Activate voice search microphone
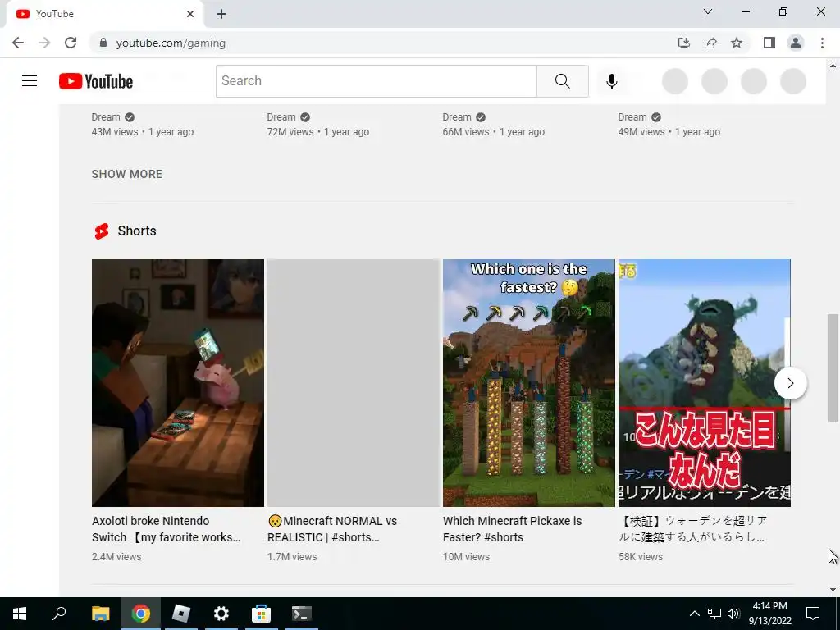840x630 pixels. point(611,81)
